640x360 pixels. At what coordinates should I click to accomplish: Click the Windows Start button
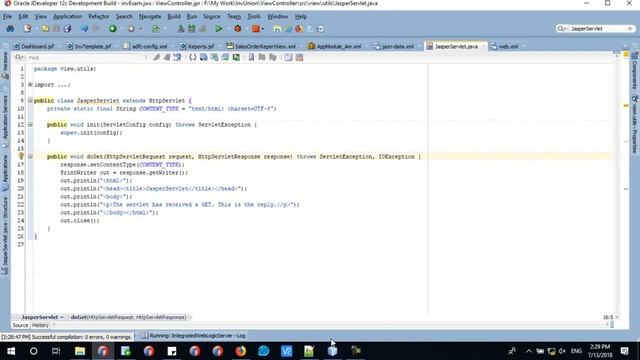[11, 351]
